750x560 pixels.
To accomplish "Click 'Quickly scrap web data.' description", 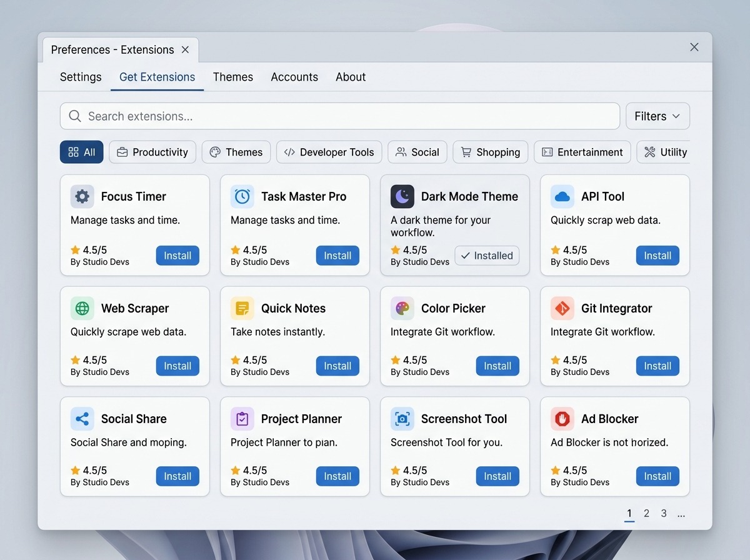I will tap(606, 220).
